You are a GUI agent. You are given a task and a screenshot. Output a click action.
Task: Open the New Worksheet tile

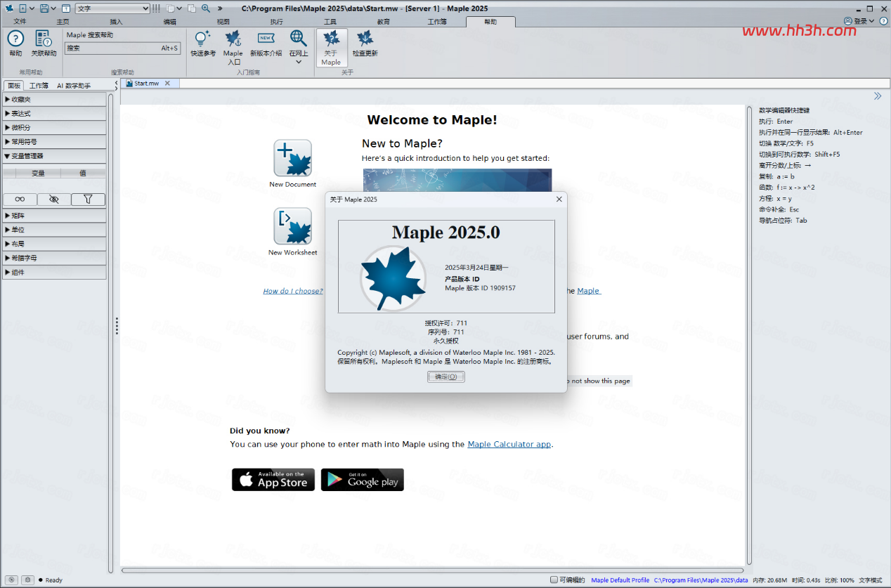pyautogui.click(x=292, y=226)
